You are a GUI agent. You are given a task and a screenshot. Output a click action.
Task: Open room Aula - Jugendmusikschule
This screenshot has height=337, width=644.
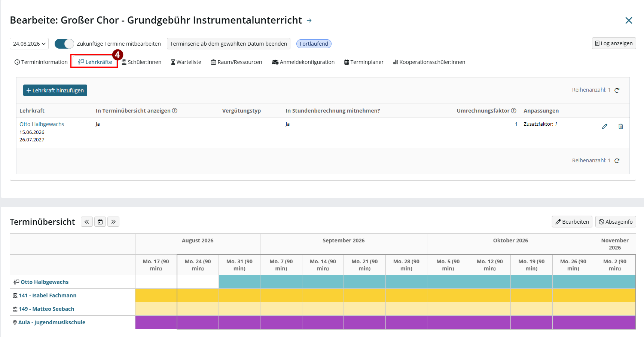coord(52,322)
